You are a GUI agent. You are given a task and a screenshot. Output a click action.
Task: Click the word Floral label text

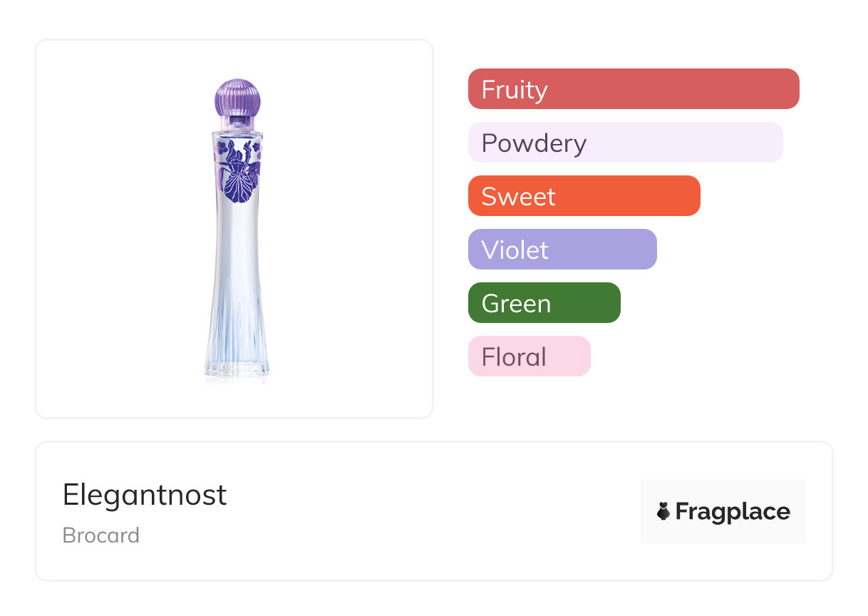(514, 357)
